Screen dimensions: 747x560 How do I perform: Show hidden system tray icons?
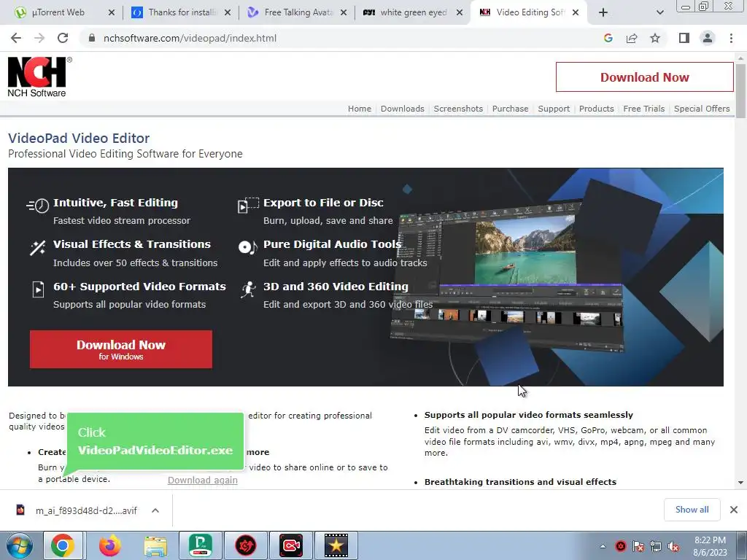click(x=603, y=546)
